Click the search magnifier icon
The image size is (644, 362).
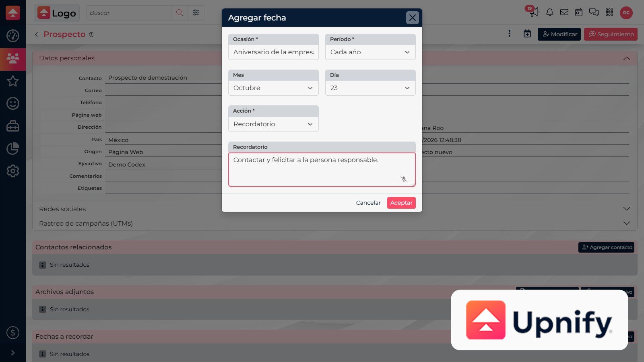pos(180,13)
